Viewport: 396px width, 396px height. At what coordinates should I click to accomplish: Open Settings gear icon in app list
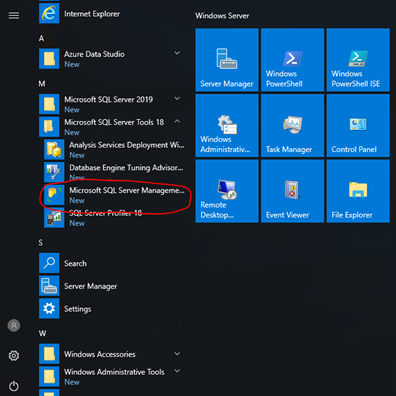(x=49, y=308)
